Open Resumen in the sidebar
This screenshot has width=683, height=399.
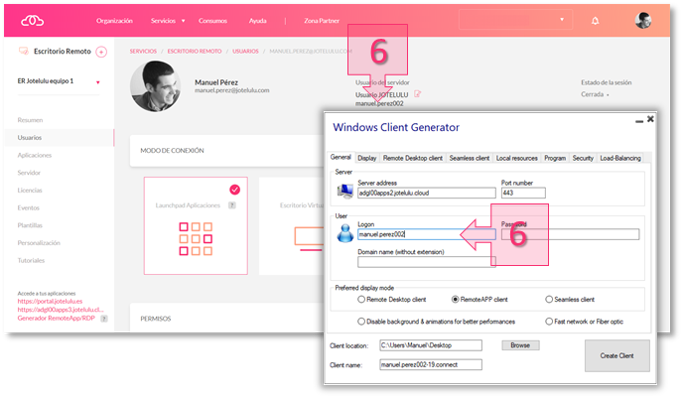30,120
